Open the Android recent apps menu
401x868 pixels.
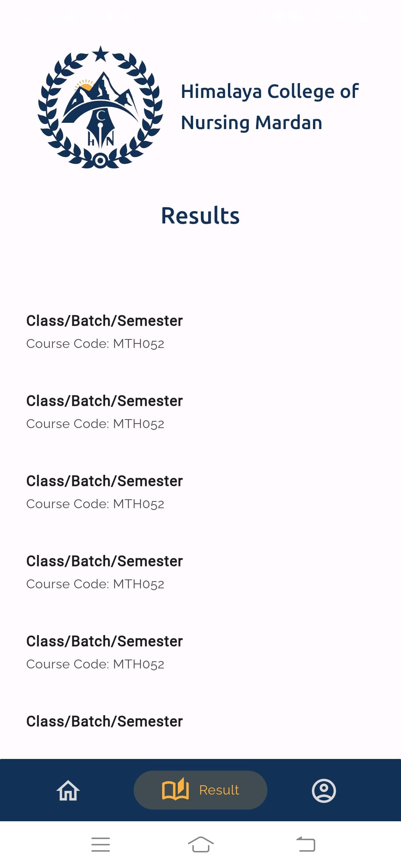click(x=101, y=845)
